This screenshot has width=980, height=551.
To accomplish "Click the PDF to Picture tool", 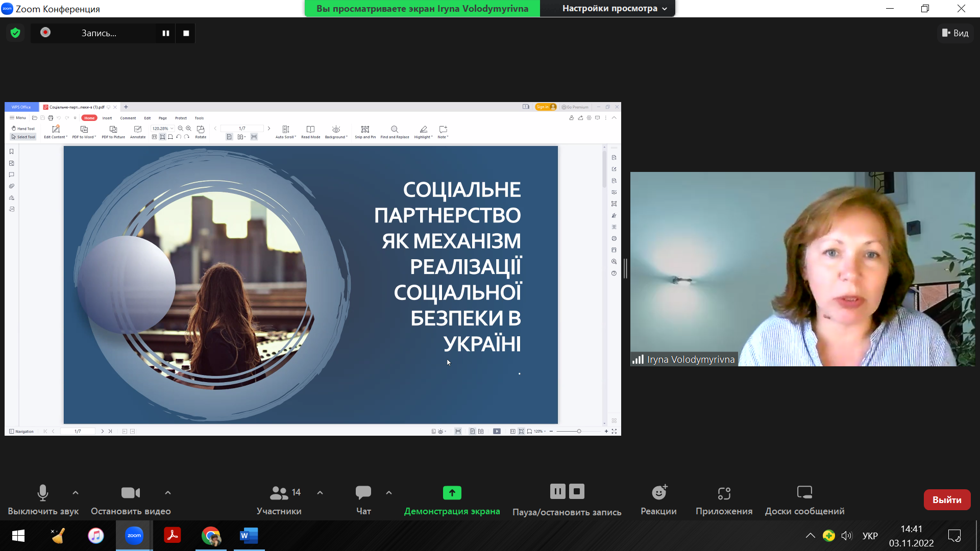I will point(113,132).
